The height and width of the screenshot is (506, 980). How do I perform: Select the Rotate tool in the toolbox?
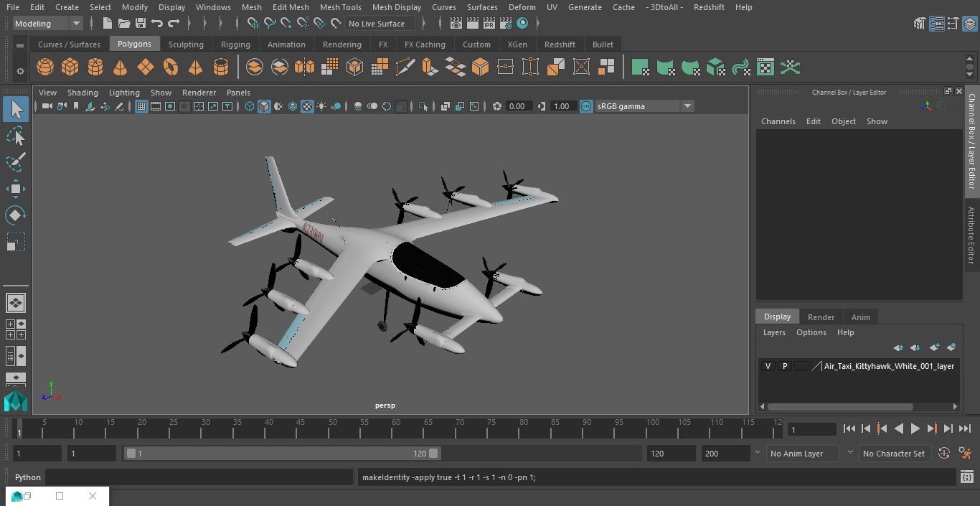(x=16, y=215)
